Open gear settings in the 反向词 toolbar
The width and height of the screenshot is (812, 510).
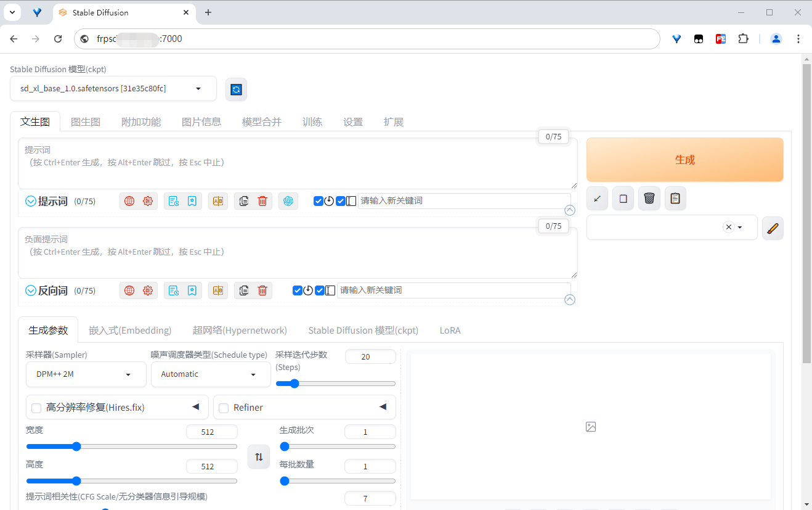(x=148, y=290)
